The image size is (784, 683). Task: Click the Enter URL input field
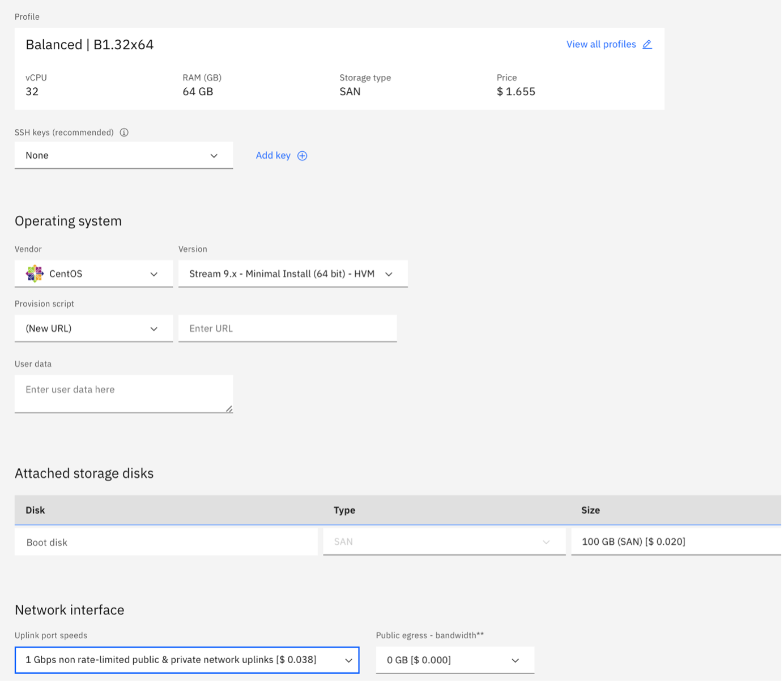pyautogui.click(x=287, y=329)
